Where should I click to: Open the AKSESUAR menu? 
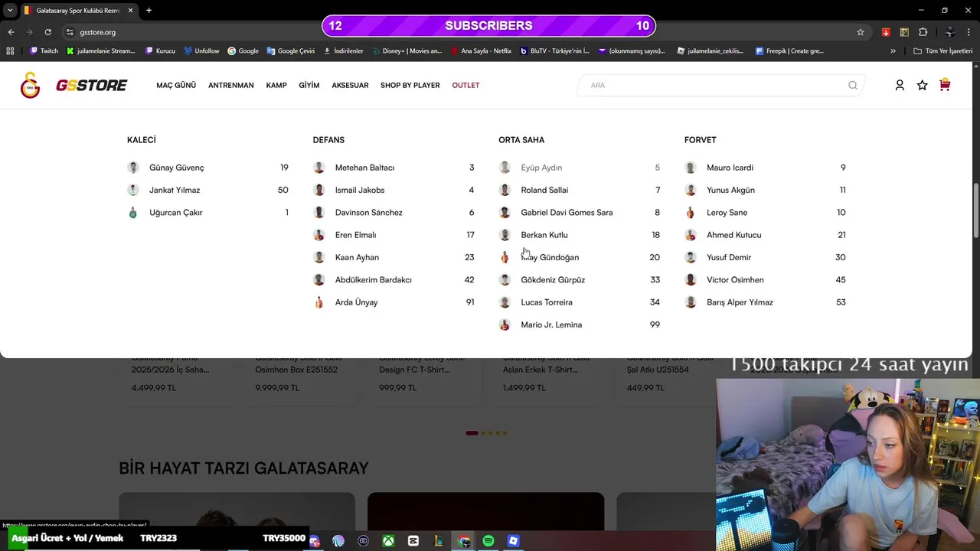click(350, 85)
